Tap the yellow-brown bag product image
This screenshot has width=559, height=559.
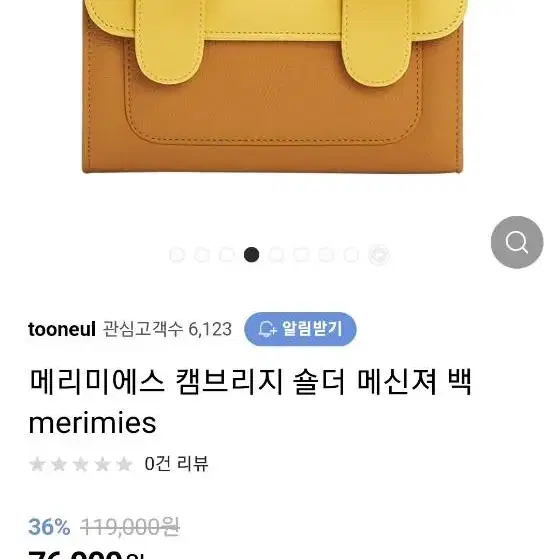coord(273,87)
